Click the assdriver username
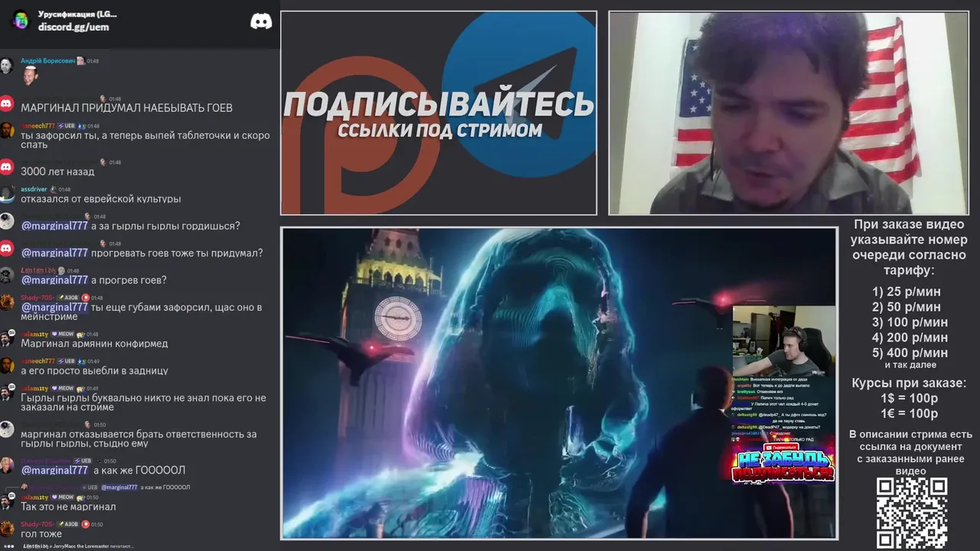The width and height of the screenshot is (980, 551). (x=34, y=189)
